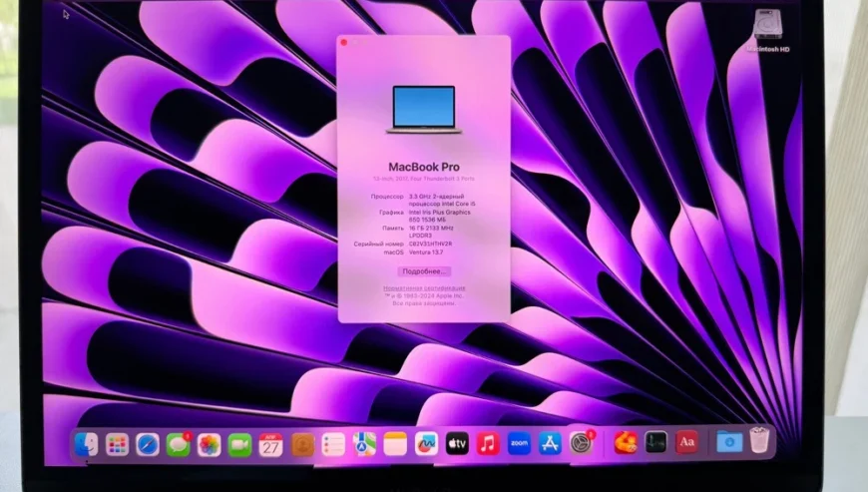Open Messages app with notification badge
This screenshot has height=492, width=868.
[179, 444]
